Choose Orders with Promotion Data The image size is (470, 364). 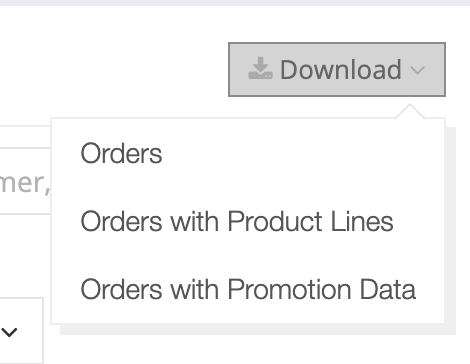coord(248,289)
